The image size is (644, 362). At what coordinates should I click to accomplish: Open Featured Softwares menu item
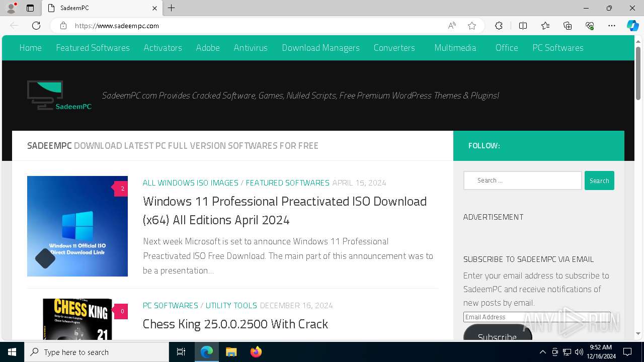[93, 48]
